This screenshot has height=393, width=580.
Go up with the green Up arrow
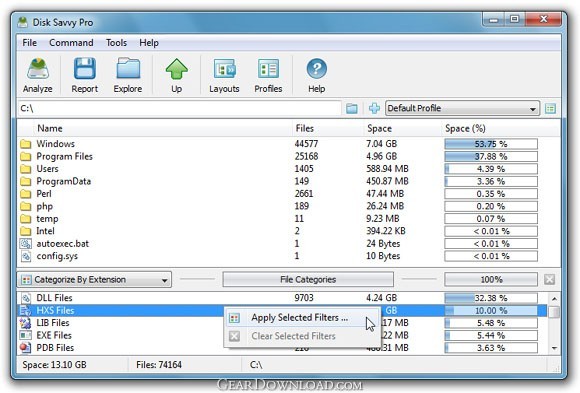tap(176, 69)
